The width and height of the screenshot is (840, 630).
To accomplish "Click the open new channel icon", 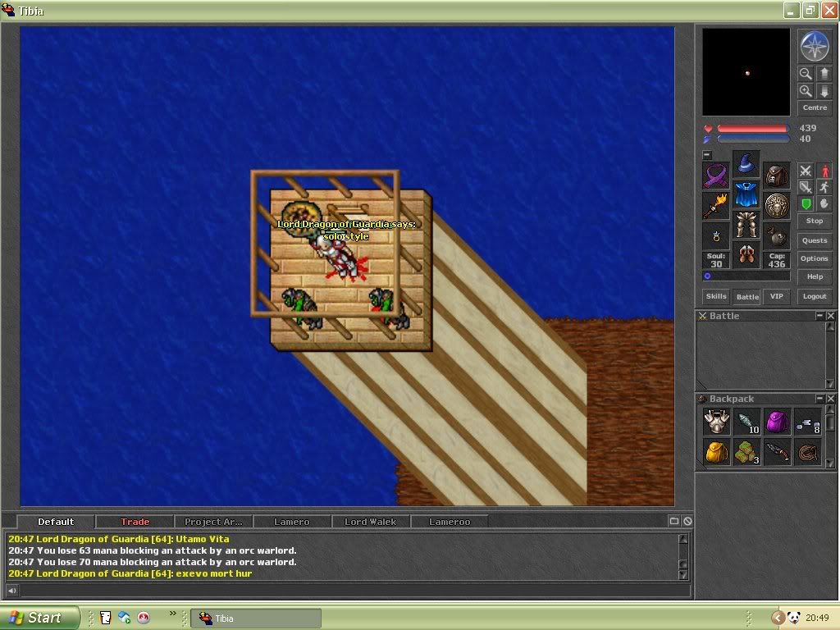I will [674, 521].
